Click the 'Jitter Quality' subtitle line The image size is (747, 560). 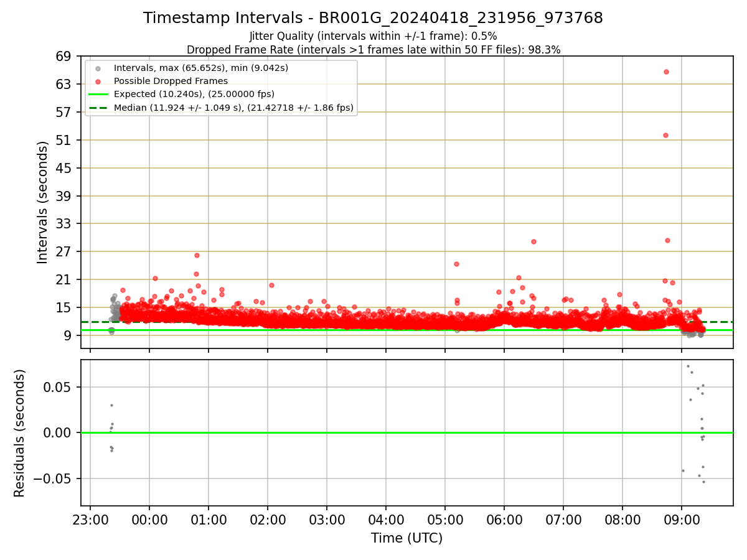[x=373, y=36]
